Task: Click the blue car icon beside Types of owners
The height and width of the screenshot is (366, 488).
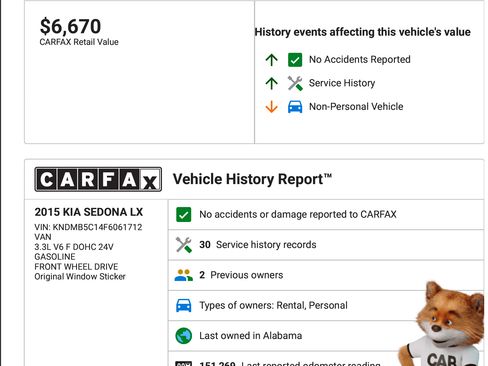Action: click(x=183, y=306)
